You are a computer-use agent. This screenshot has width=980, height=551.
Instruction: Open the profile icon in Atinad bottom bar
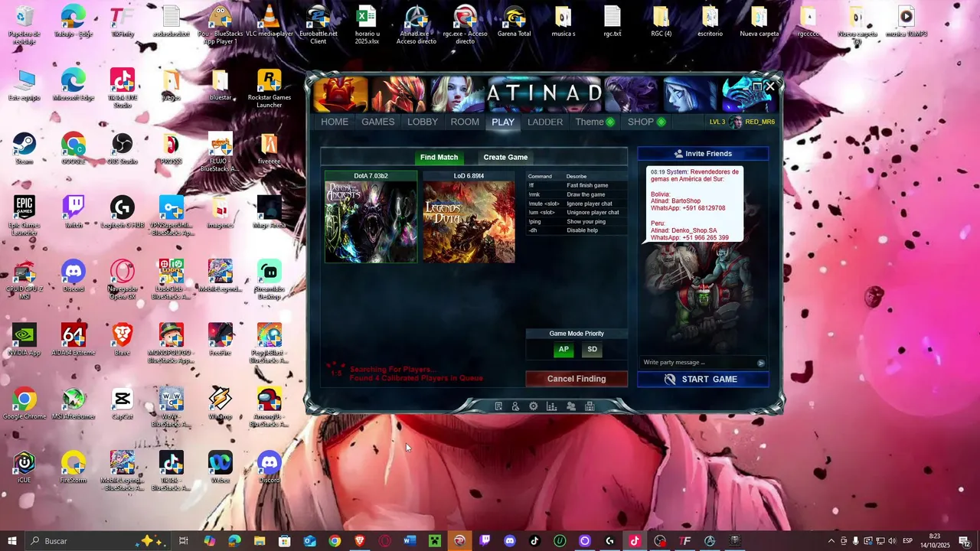[515, 406]
